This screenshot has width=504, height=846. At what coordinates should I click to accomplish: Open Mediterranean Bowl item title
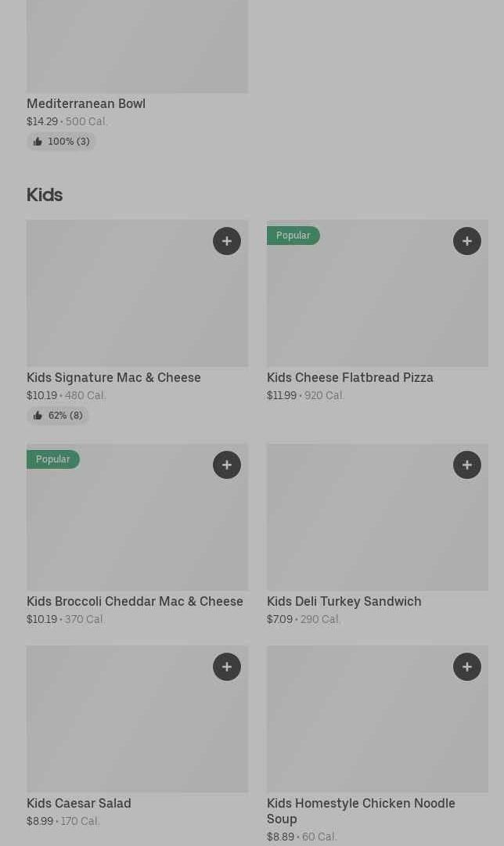pos(86,103)
